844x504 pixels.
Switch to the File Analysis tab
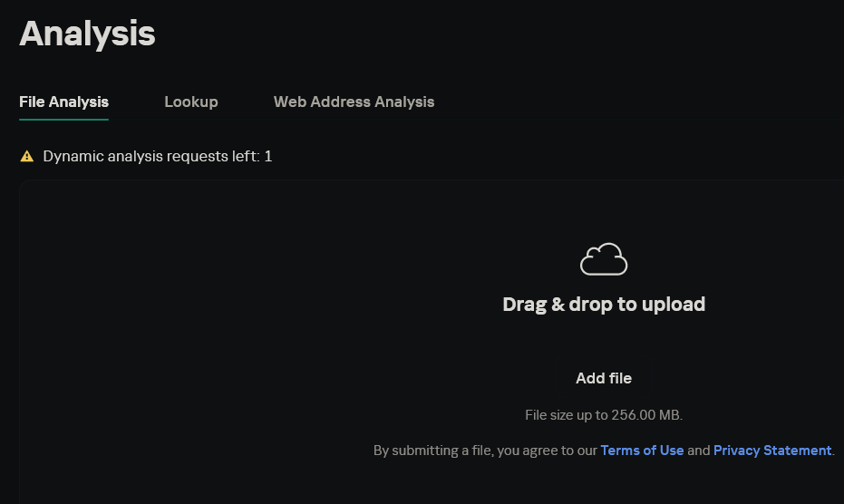[x=63, y=102]
